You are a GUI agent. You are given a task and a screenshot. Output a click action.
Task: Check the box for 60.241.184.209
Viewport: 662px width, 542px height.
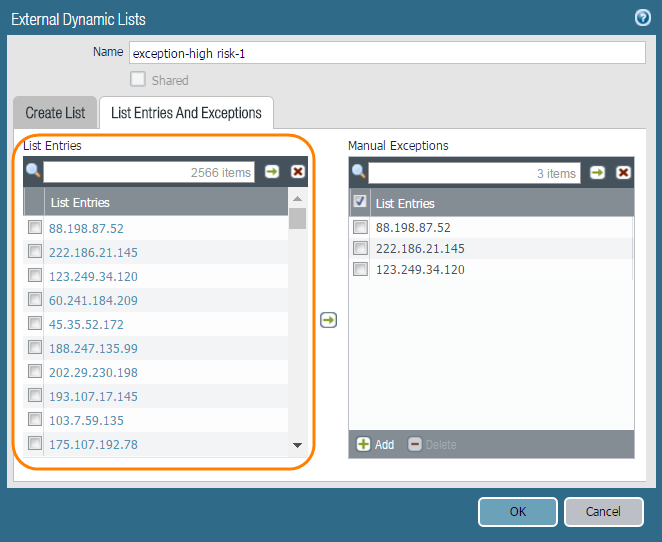coord(35,300)
